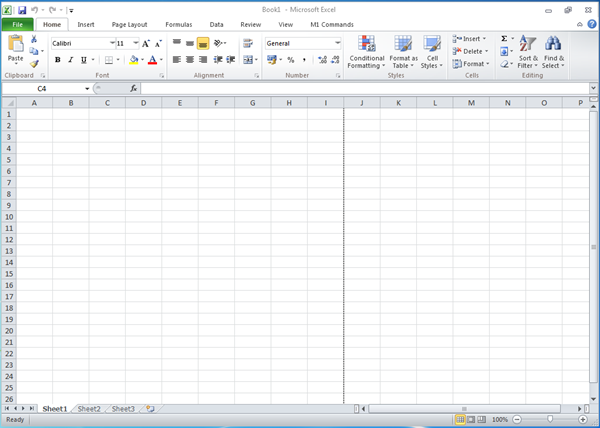This screenshot has height=428, width=600.
Task: Click the AutoSum sigma icon
Action: [504, 39]
